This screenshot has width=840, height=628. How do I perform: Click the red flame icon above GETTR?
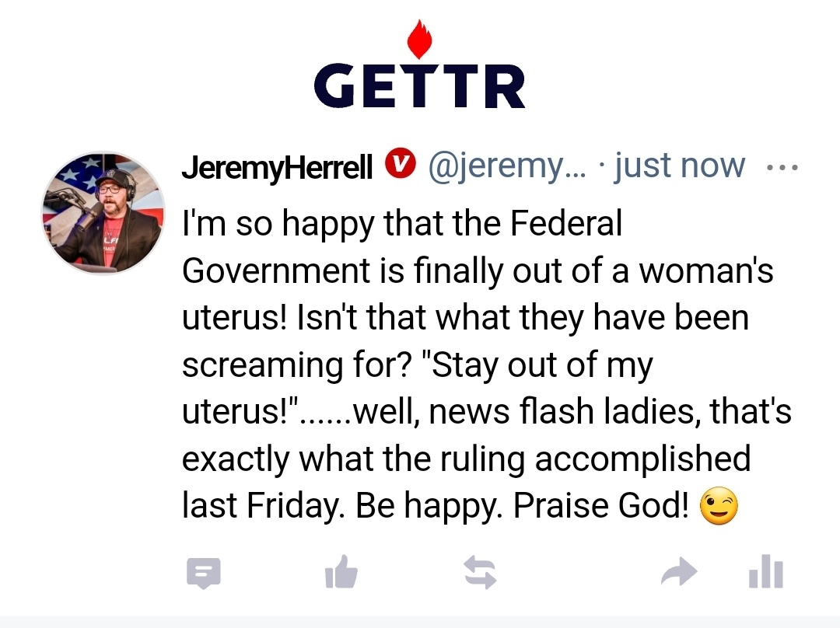tap(419, 39)
